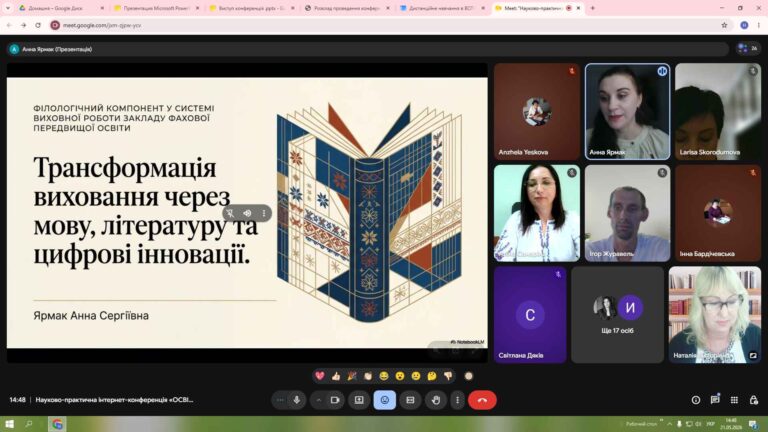Click the Present now screen share button
Viewport: 768px width, 432px height.
(359, 400)
